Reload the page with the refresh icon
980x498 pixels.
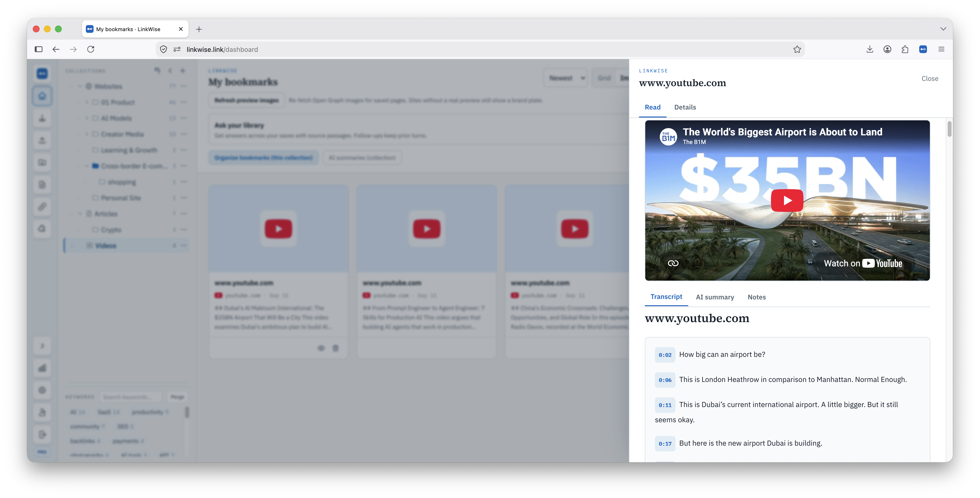coord(91,49)
